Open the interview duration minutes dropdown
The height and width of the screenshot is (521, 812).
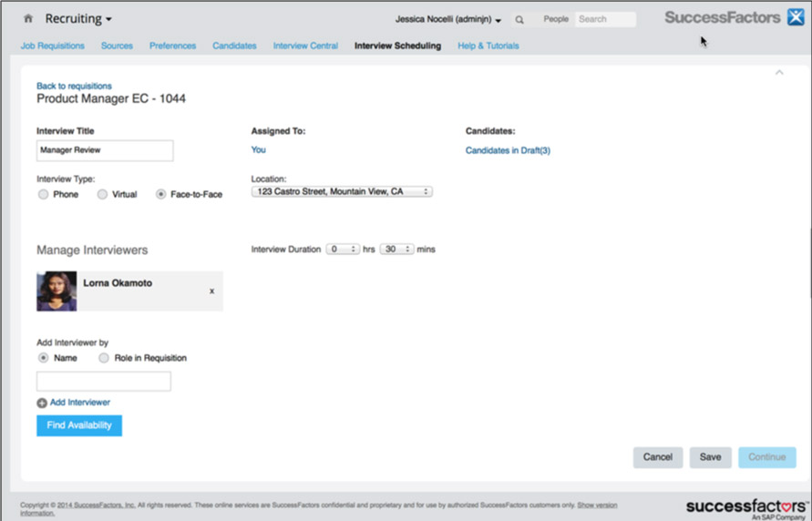click(396, 249)
